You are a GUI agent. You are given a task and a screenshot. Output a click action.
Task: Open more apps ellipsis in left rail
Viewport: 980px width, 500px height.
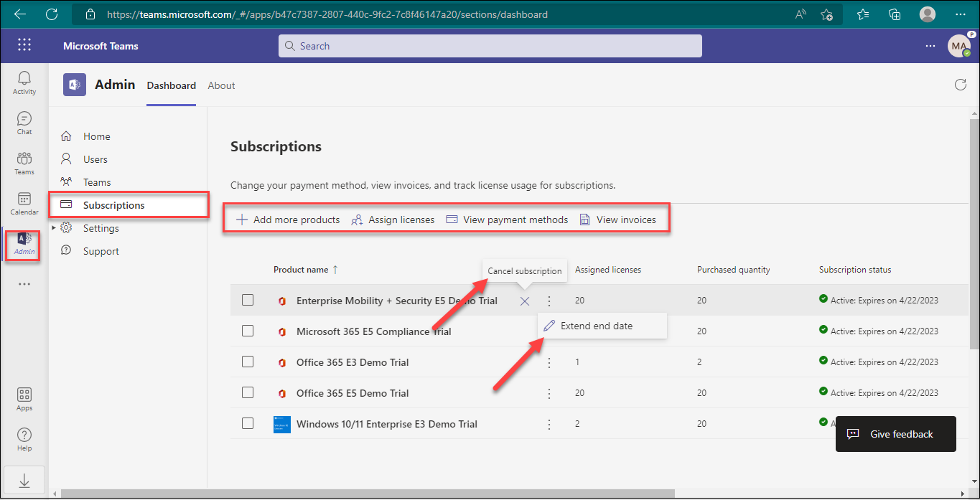(24, 284)
